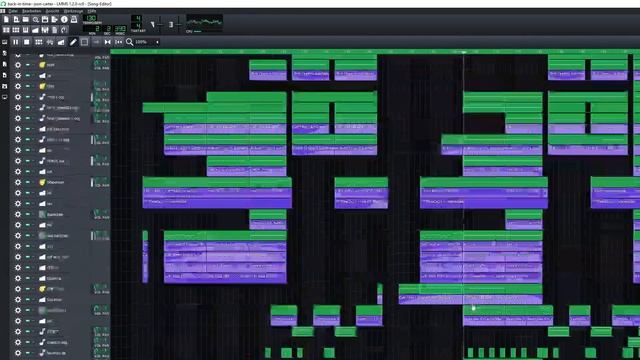The height and width of the screenshot is (360, 640).
Task: Open the Ansicht menu
Action: click(x=52, y=11)
